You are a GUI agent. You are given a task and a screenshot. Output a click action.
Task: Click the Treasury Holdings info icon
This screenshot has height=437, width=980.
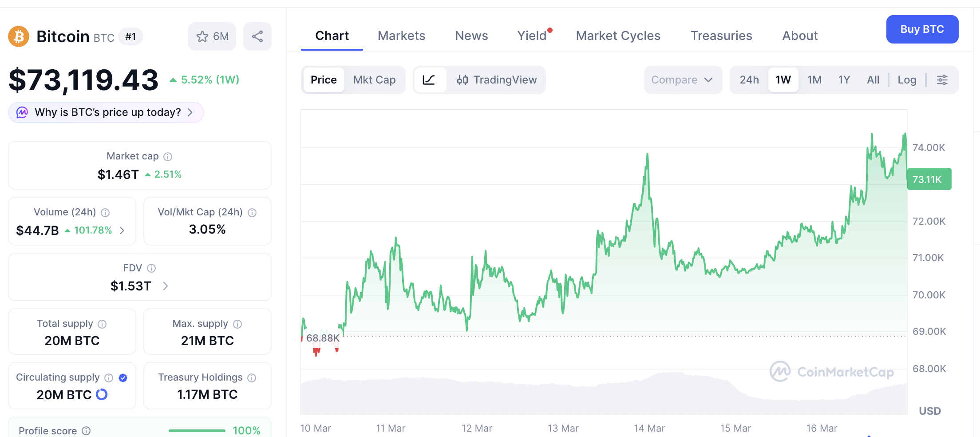click(x=252, y=378)
